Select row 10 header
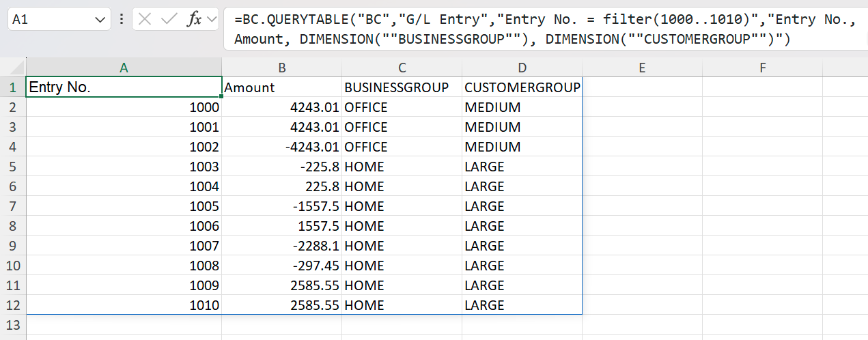Viewport: 868px width, 340px height. [13, 266]
